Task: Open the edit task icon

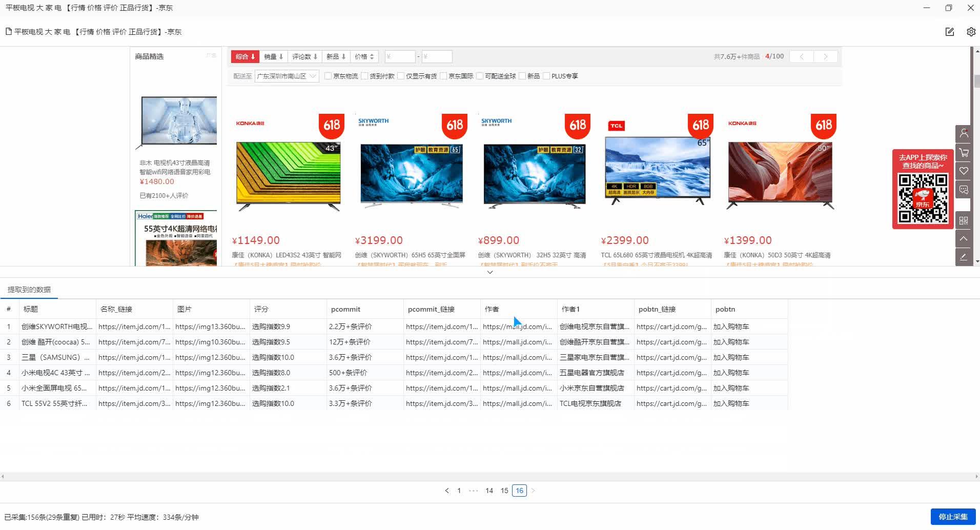Action: (949, 32)
